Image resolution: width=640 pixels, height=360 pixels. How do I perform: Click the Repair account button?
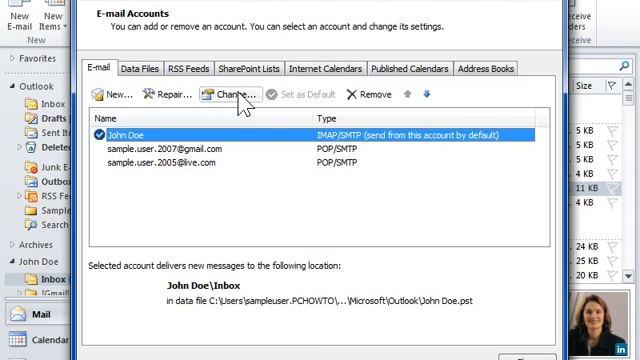coord(167,95)
